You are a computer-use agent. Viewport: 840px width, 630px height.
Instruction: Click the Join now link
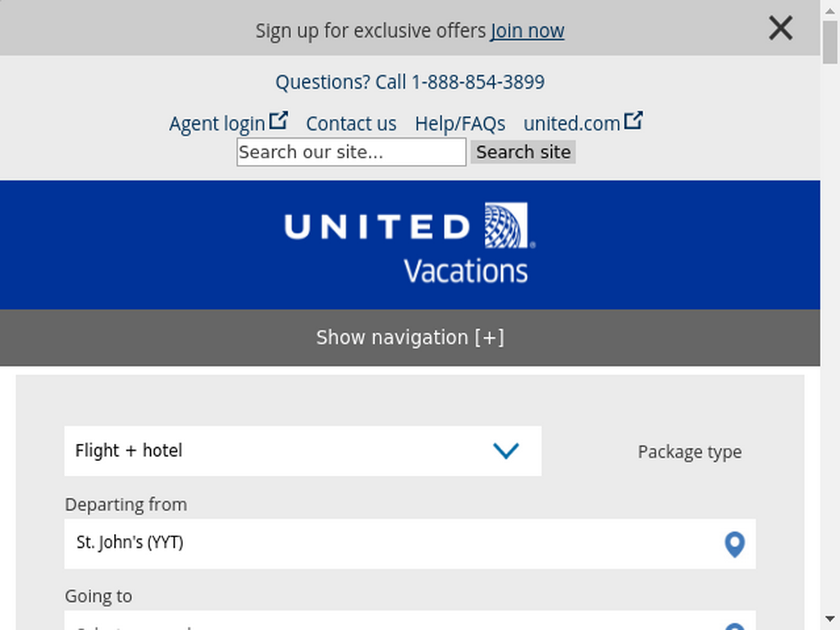527,31
